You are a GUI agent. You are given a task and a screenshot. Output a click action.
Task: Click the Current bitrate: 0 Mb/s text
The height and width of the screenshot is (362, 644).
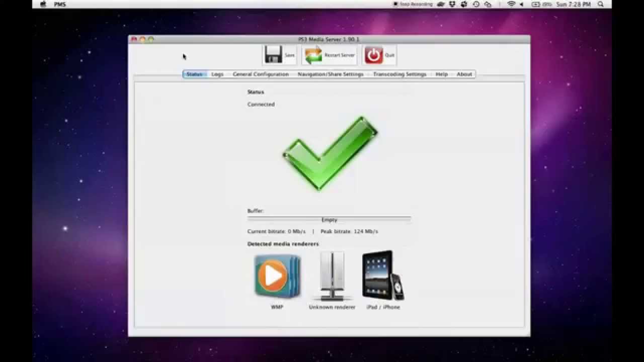pos(276,231)
